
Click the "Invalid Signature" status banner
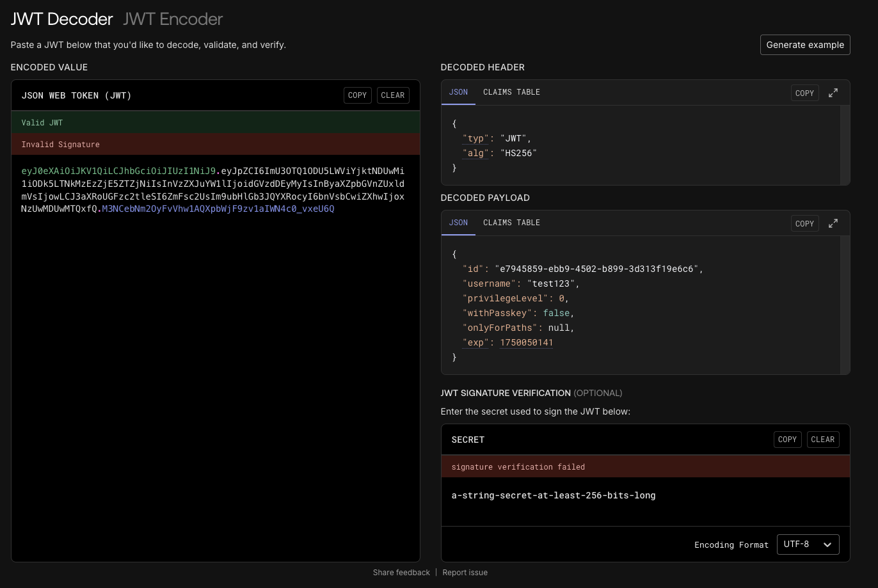[215, 144]
